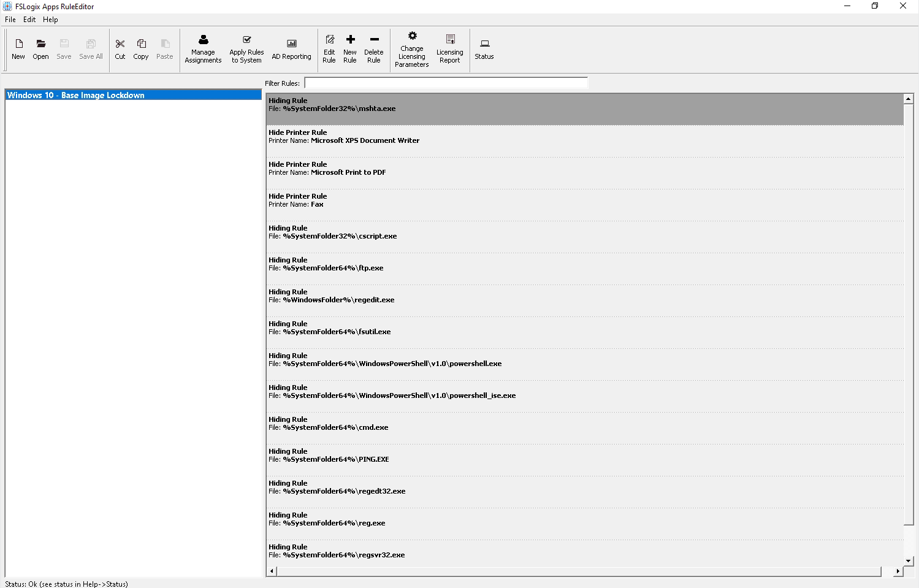
Task: Open a rule file with Open icon
Action: [x=40, y=49]
